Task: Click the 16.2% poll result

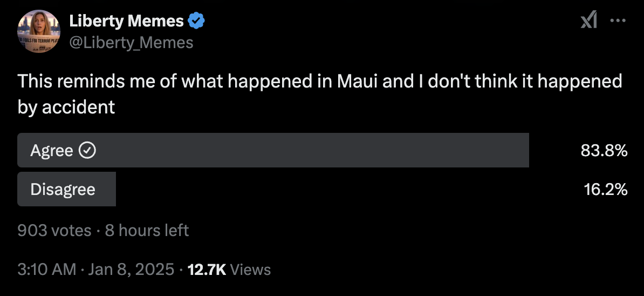Action: pos(605,190)
